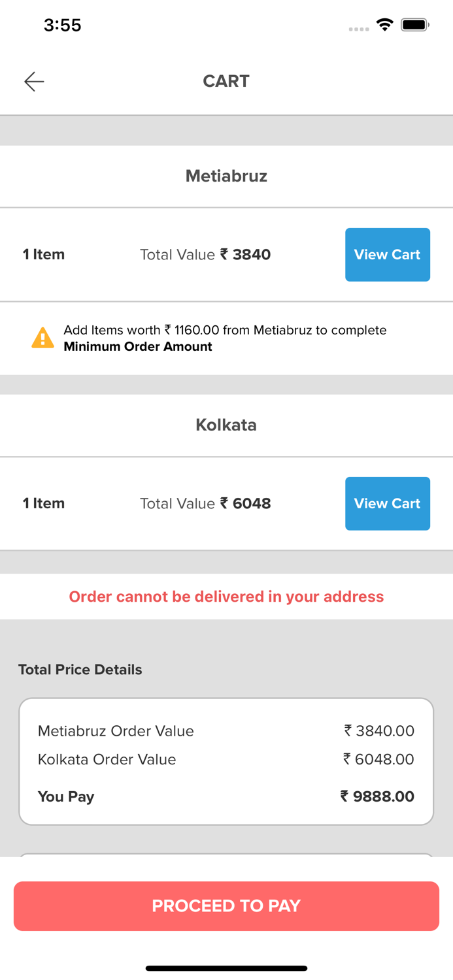Tap the back arrow to exit cart
The width and height of the screenshot is (453, 980).
[x=32, y=81]
